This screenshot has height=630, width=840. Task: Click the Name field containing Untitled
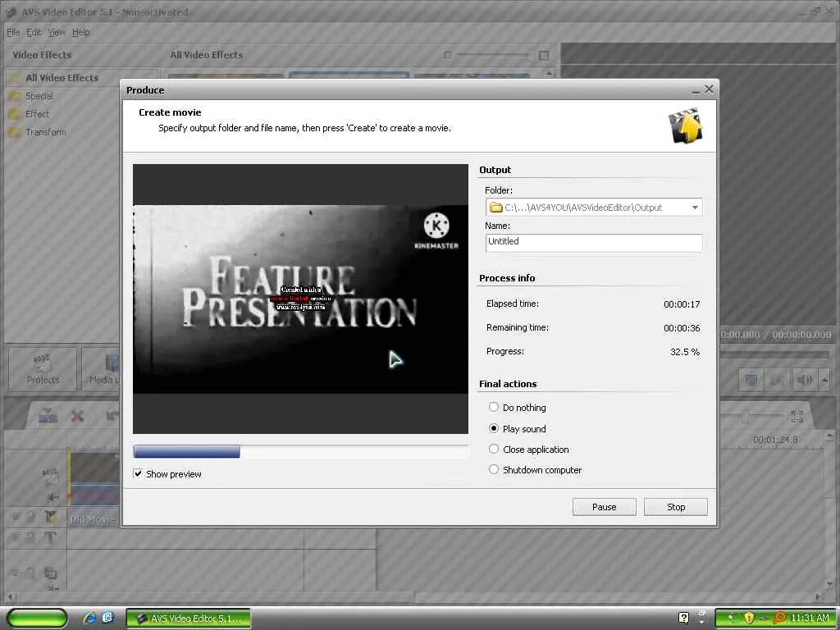click(594, 243)
